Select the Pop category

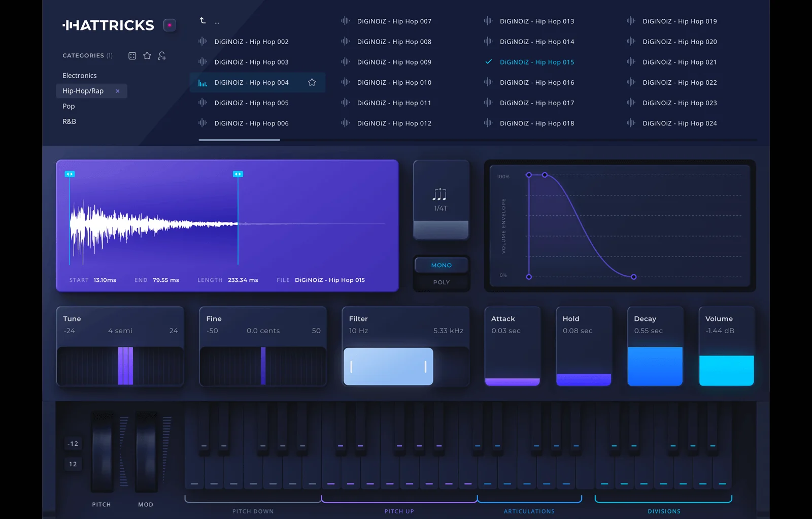click(x=69, y=106)
